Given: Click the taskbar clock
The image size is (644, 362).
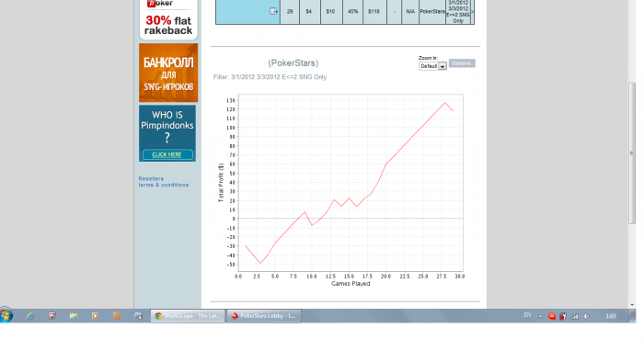Looking at the screenshot, I should (x=611, y=316).
